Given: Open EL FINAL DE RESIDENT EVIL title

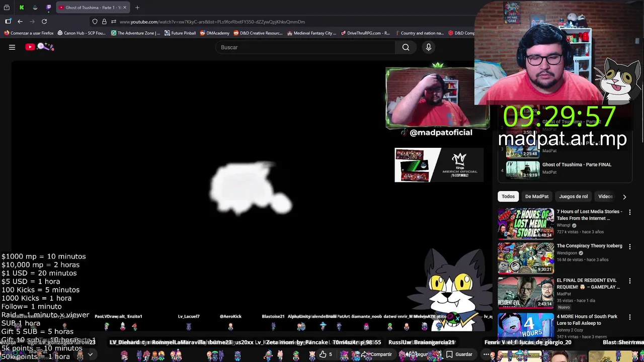Looking at the screenshot, I should [588, 284].
